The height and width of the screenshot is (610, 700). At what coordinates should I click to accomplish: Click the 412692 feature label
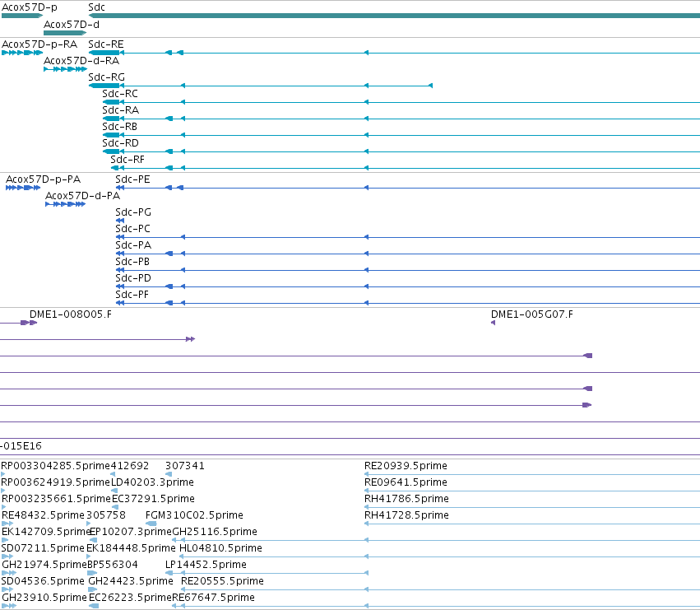[x=129, y=466]
